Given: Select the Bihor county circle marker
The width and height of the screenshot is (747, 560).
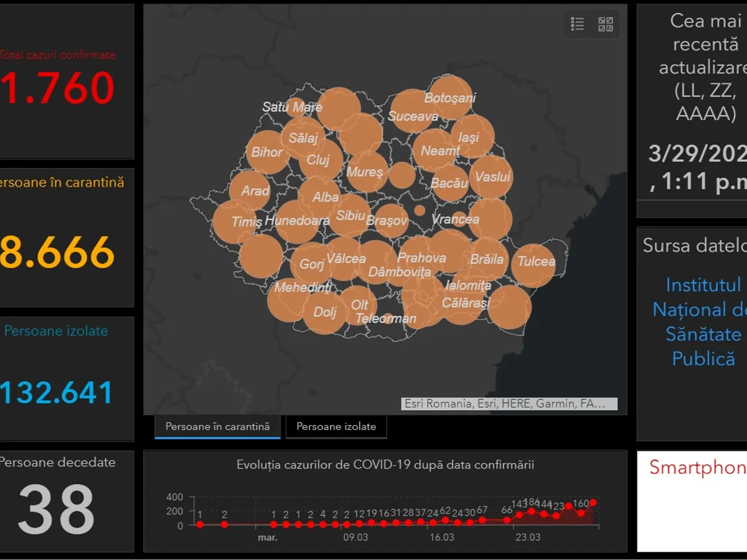Looking at the screenshot, I should click(x=267, y=152).
